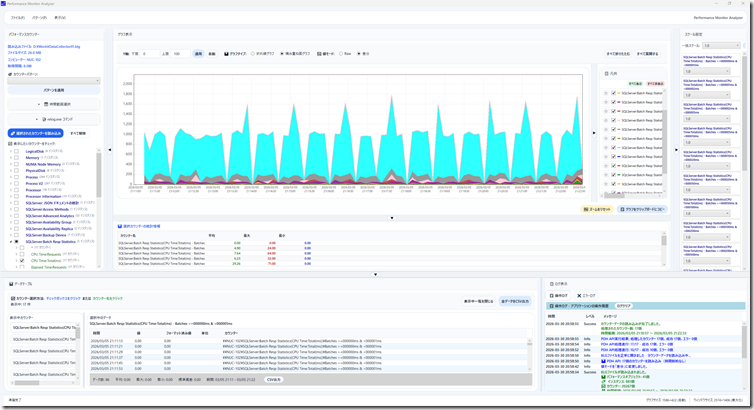Click the first legend entry's color swatch
The image size is (754, 410).
click(618, 93)
